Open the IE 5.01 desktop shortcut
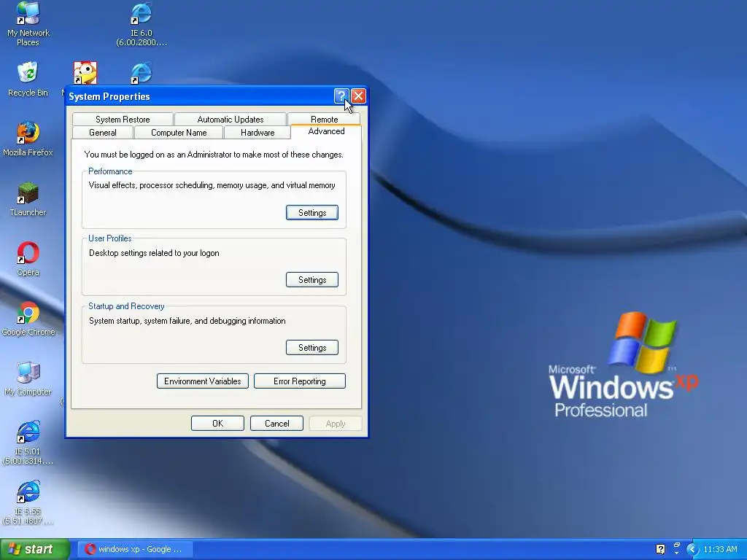This screenshot has height=560, width=747. [x=28, y=443]
